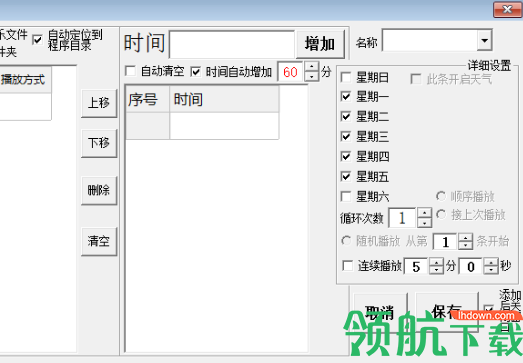
Task: Toggle the 自动清空 checkbox
Action: [130, 71]
